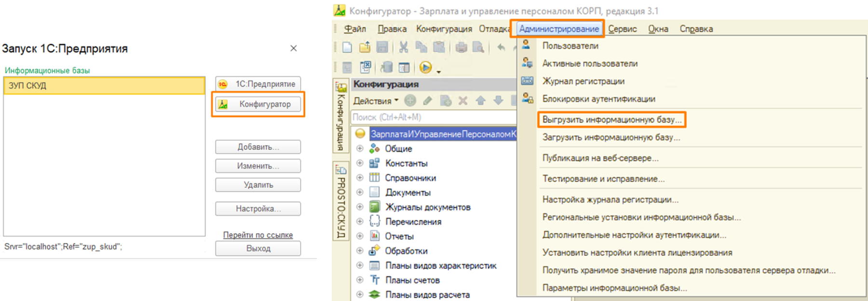Click the Delete X icon in Configuration panel

coord(463,101)
